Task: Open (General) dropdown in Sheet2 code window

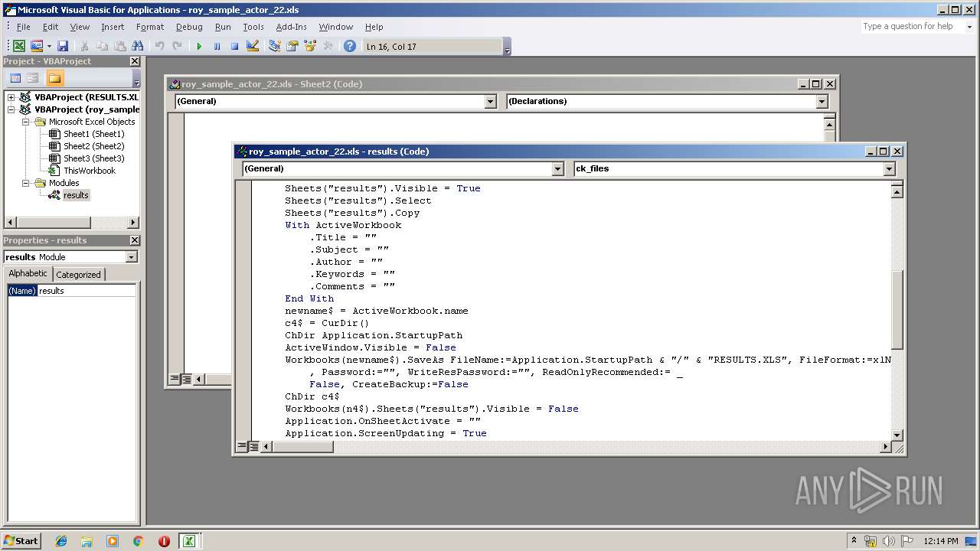Action: tap(490, 101)
